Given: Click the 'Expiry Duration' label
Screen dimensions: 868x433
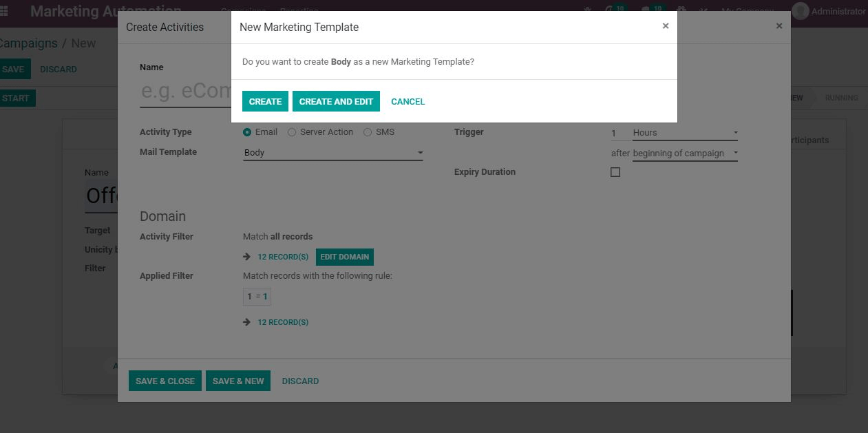Looking at the screenshot, I should coord(485,172).
